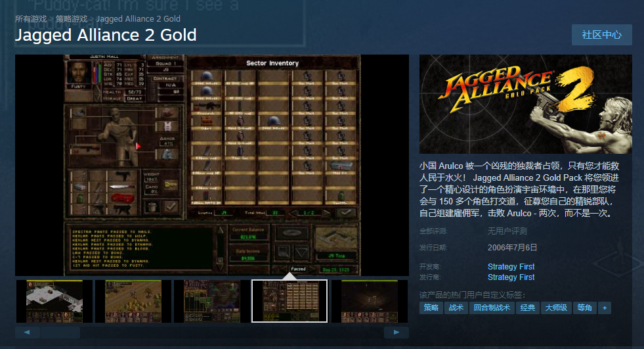Select the 经典 tag
The height and width of the screenshot is (349, 644).
527,308
